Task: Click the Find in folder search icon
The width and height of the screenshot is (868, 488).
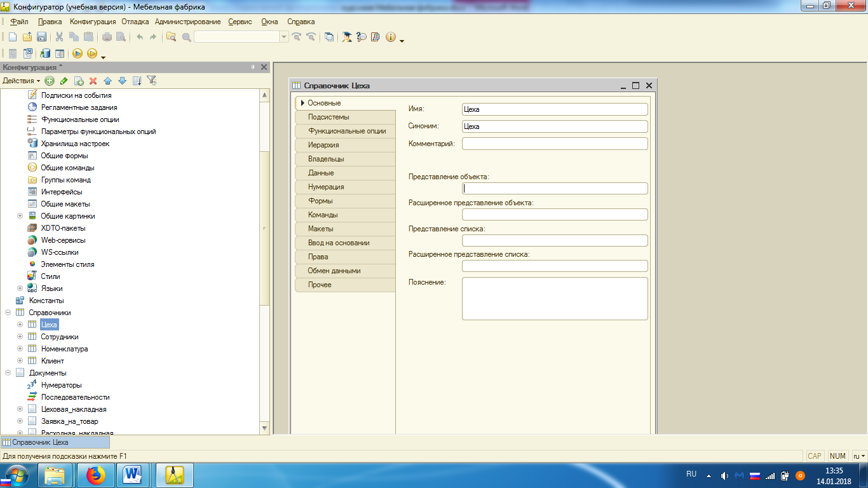Action: point(171,37)
